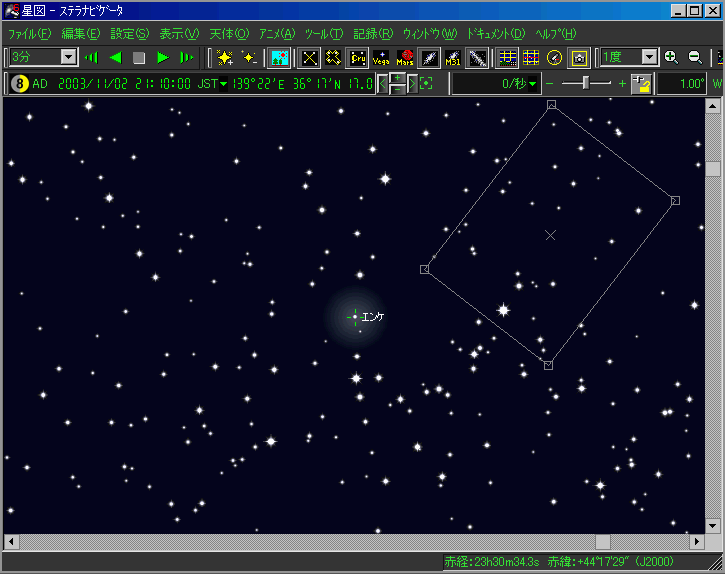Image resolution: width=725 pixels, height=574 pixels.
Task: Toggle the horizon landscape display button
Action: coord(280,58)
